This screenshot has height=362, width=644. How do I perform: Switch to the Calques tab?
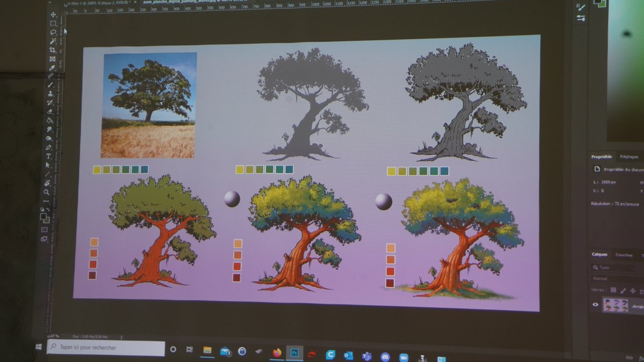tap(599, 255)
